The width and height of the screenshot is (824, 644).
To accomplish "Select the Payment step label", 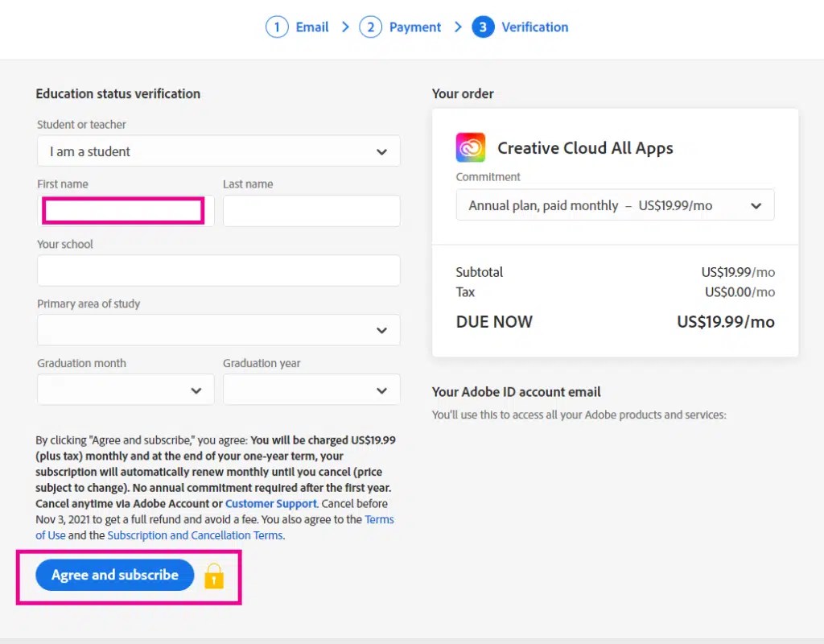I will (x=415, y=27).
